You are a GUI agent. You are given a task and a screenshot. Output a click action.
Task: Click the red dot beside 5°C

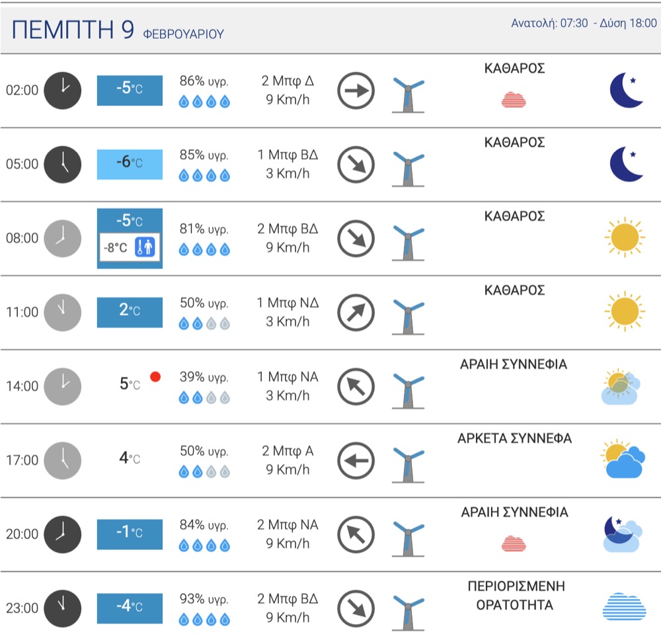click(x=155, y=377)
